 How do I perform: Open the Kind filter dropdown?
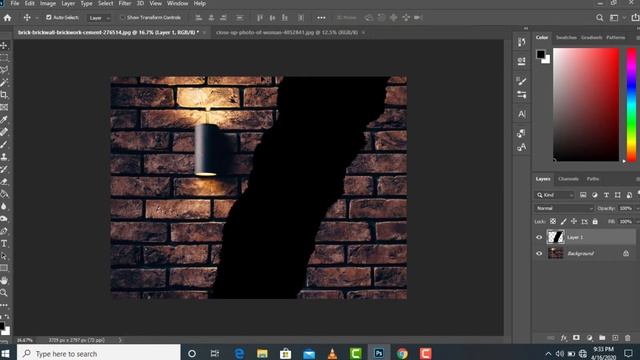point(555,195)
